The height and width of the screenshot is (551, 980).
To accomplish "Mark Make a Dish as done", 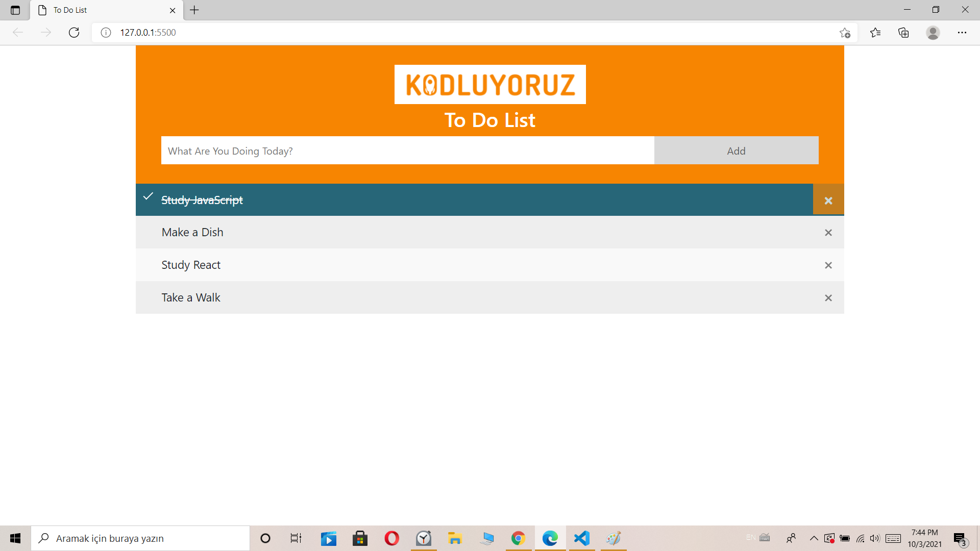I will point(192,233).
